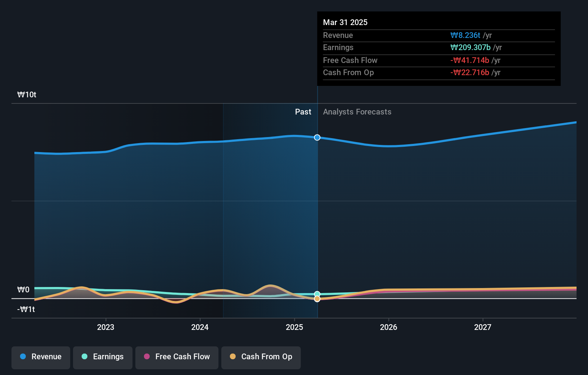The height and width of the screenshot is (375, 588).
Task: Select the orange Cash From Op legend dot
Action: point(233,357)
